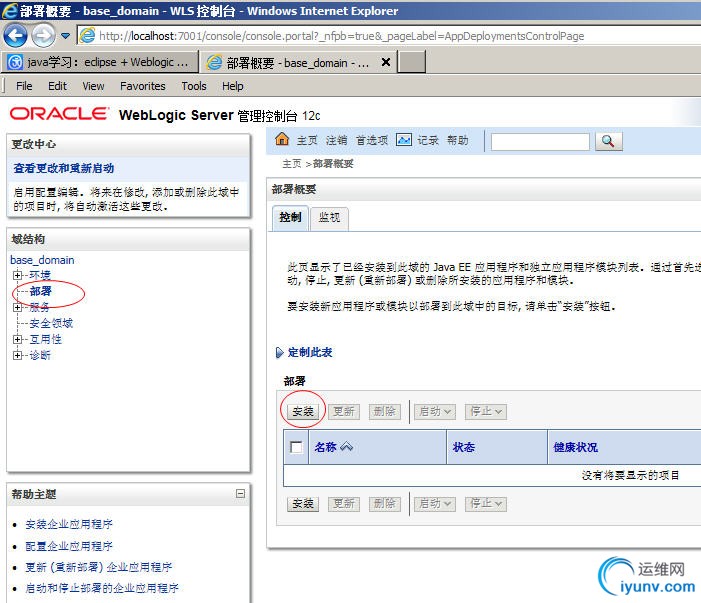The width and height of the screenshot is (701, 603).
Task: Open 配置企业应用程序 help topic
Action: [69, 546]
